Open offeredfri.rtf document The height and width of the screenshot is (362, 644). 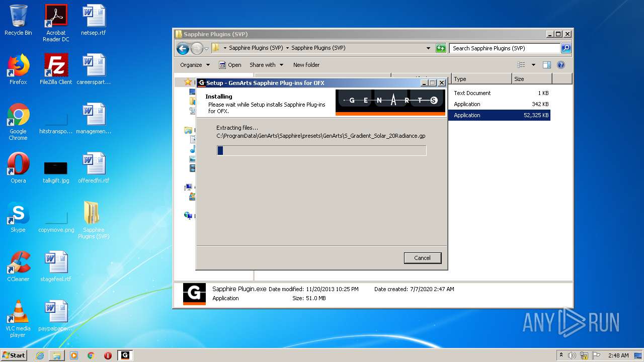(x=94, y=168)
